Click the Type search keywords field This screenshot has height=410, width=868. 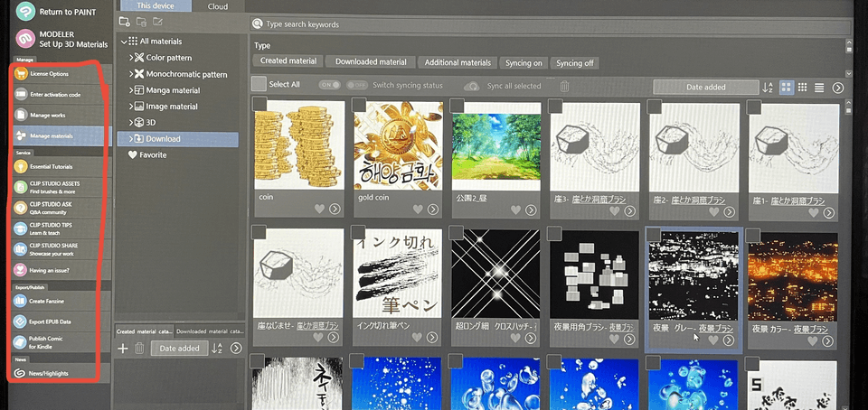(x=551, y=24)
